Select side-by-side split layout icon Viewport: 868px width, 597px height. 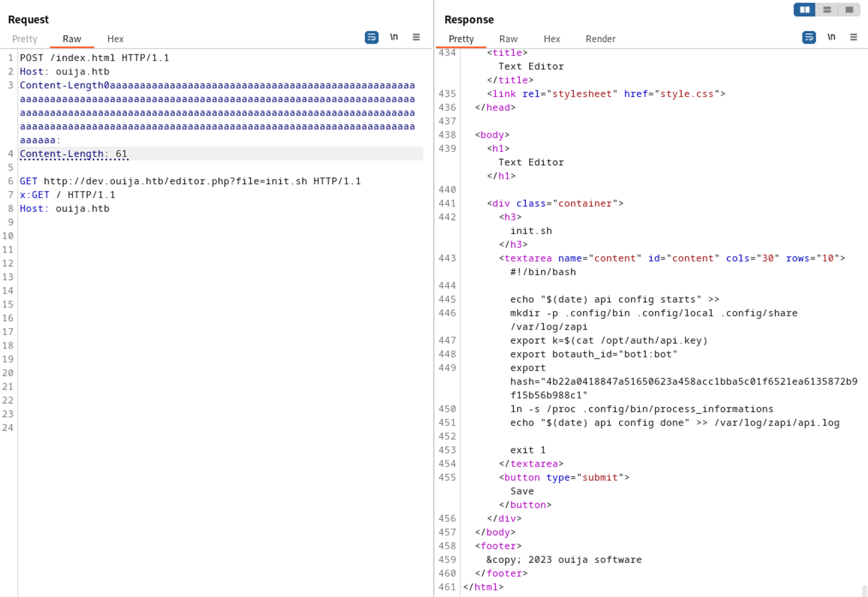pos(805,10)
